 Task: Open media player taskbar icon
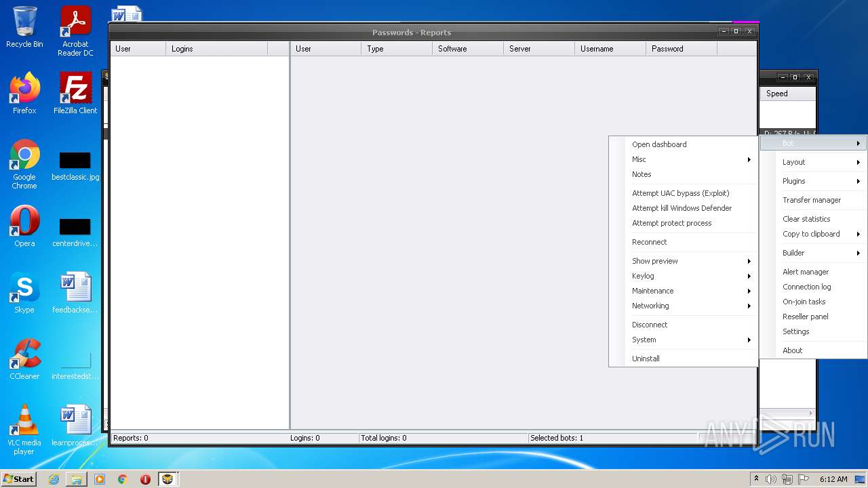[x=100, y=479]
